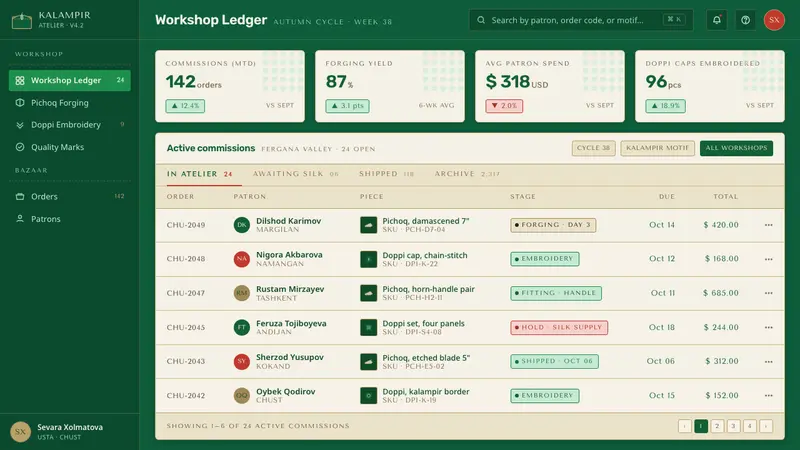This screenshot has height=450, width=800.
Task: Click Rustam Mirzayev's RM avatar
Action: (x=242, y=293)
